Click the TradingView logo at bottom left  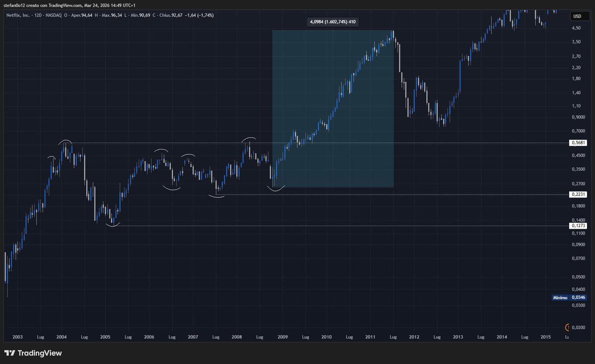click(x=33, y=353)
